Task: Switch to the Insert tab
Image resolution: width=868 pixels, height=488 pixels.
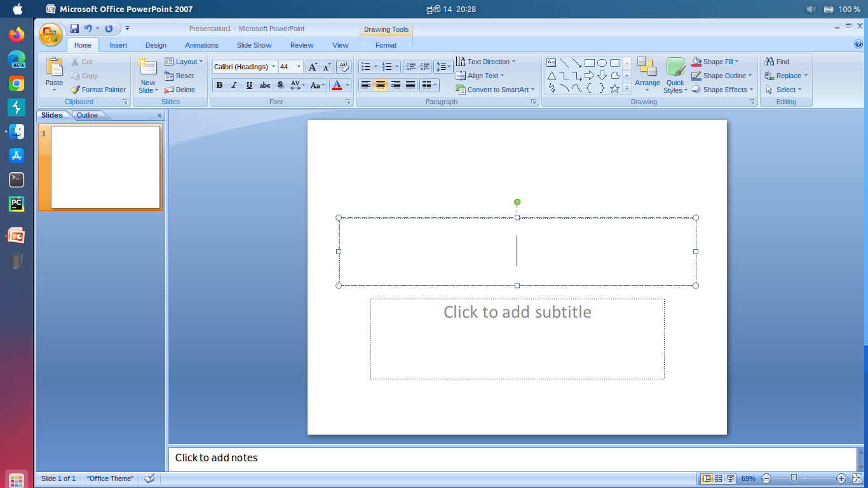Action: point(118,45)
